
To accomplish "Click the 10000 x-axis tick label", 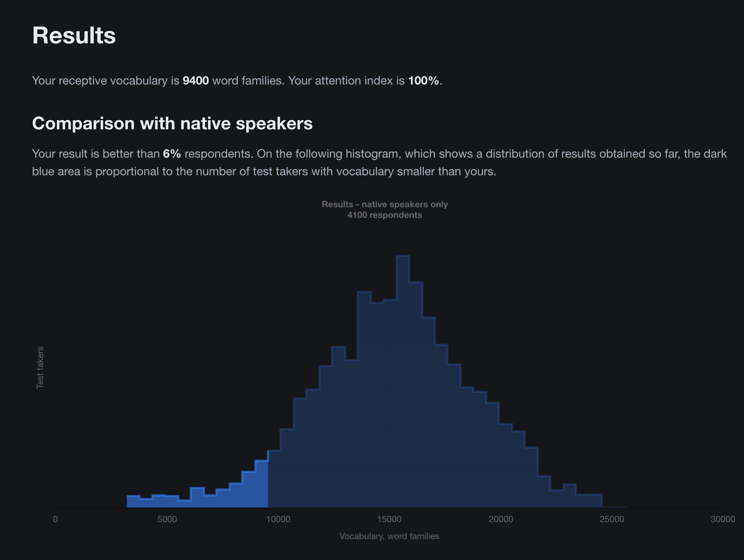I will click(x=278, y=519).
